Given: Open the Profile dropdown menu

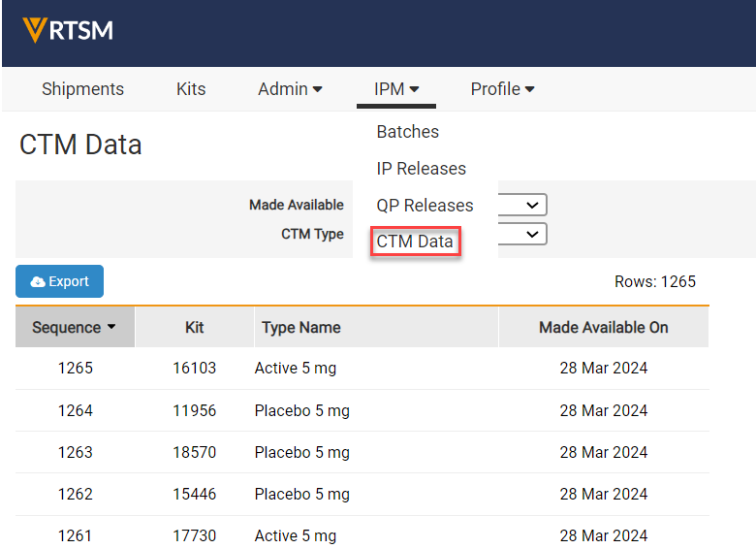Looking at the screenshot, I should coord(502,89).
